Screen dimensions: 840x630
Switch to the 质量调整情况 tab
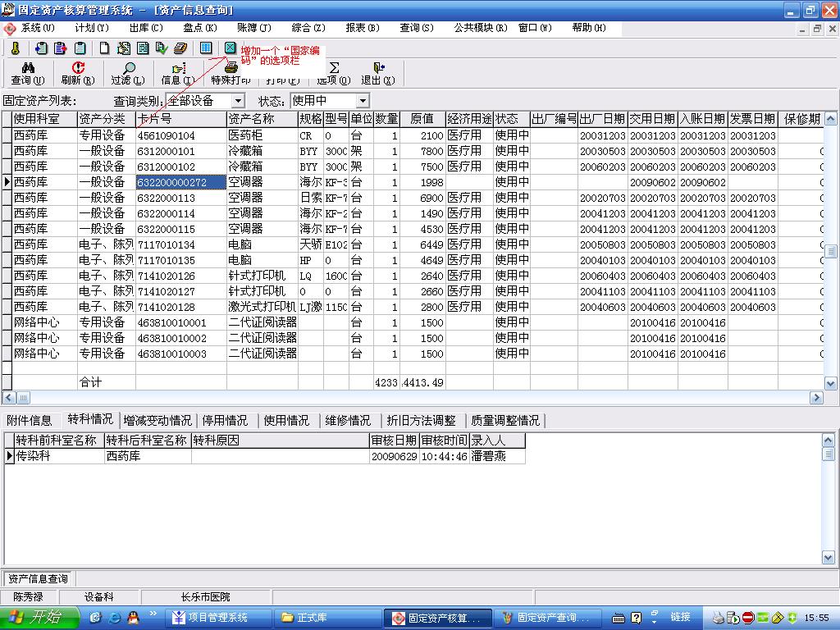pyautogui.click(x=505, y=421)
